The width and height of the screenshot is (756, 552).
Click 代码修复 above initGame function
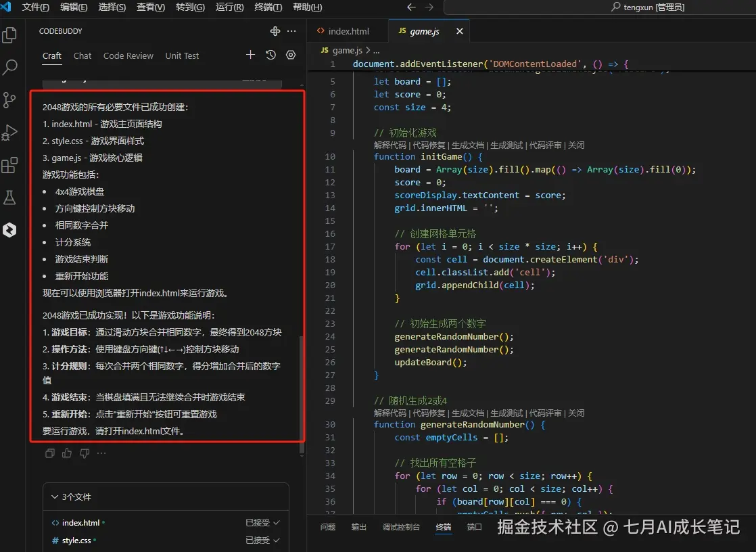tap(429, 145)
